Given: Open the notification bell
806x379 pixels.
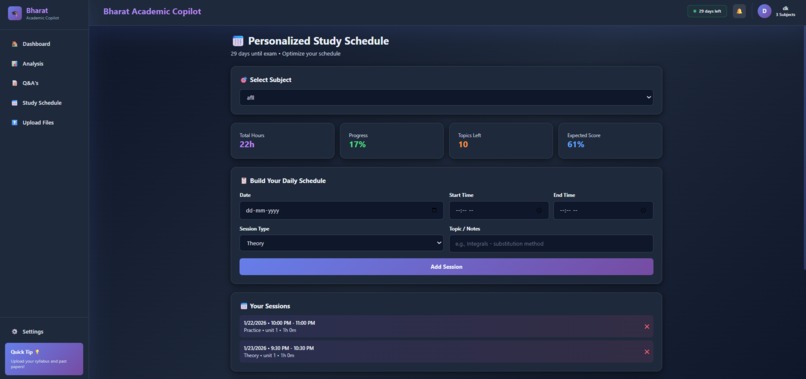Looking at the screenshot, I should (739, 11).
